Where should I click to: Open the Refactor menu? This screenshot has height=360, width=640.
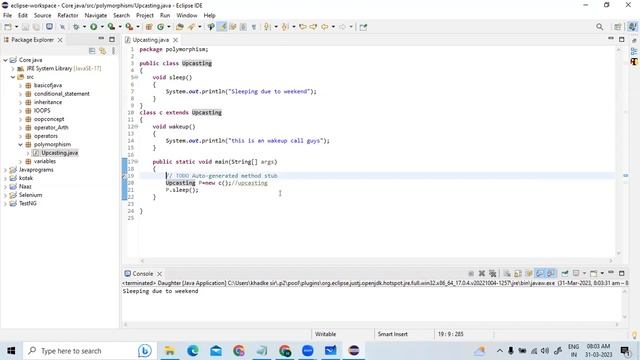click(x=68, y=15)
